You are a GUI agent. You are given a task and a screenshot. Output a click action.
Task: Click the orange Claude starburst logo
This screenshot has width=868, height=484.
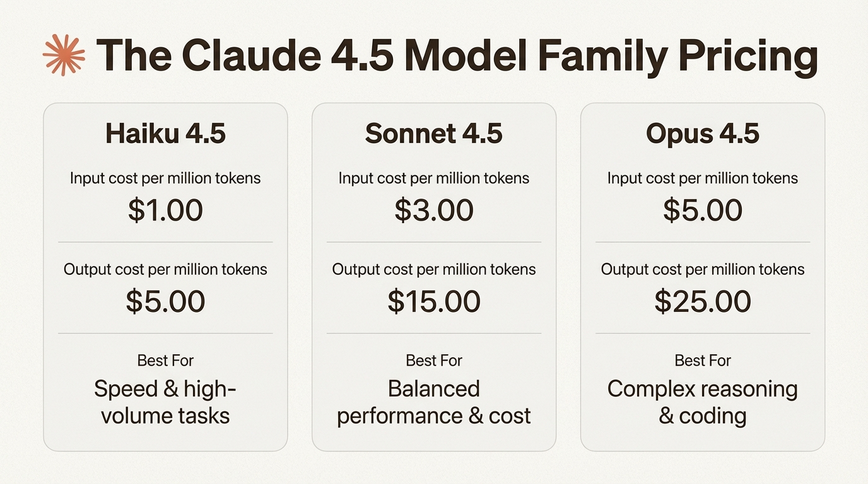pos(64,55)
